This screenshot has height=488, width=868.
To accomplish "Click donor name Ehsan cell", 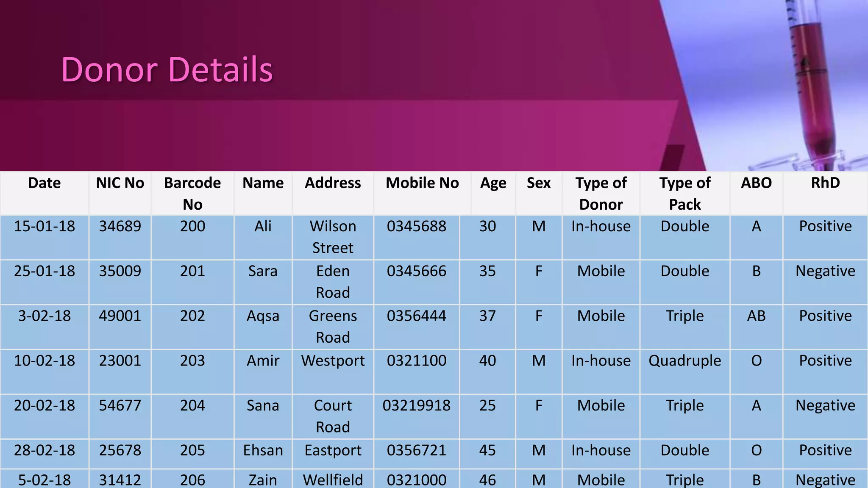I will click(263, 450).
